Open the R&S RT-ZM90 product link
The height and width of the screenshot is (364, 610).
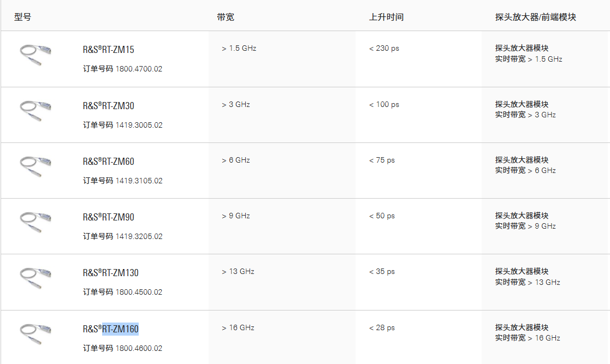108,217
